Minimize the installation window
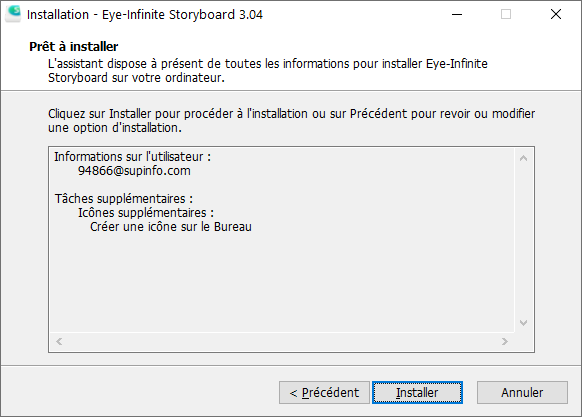 [457, 14]
